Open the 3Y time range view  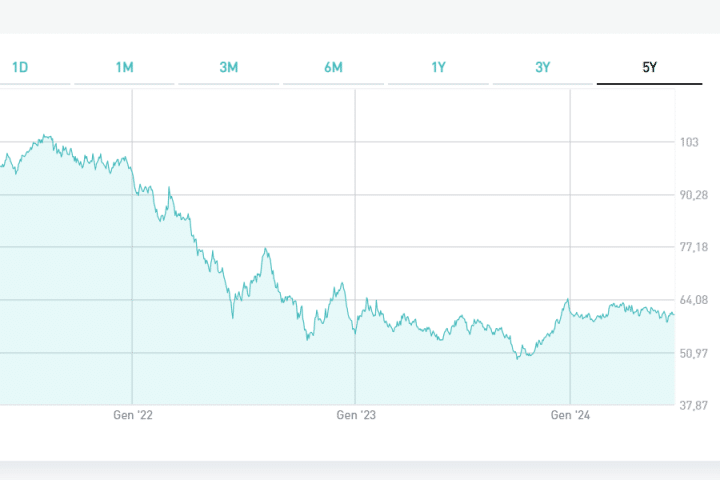point(543,67)
